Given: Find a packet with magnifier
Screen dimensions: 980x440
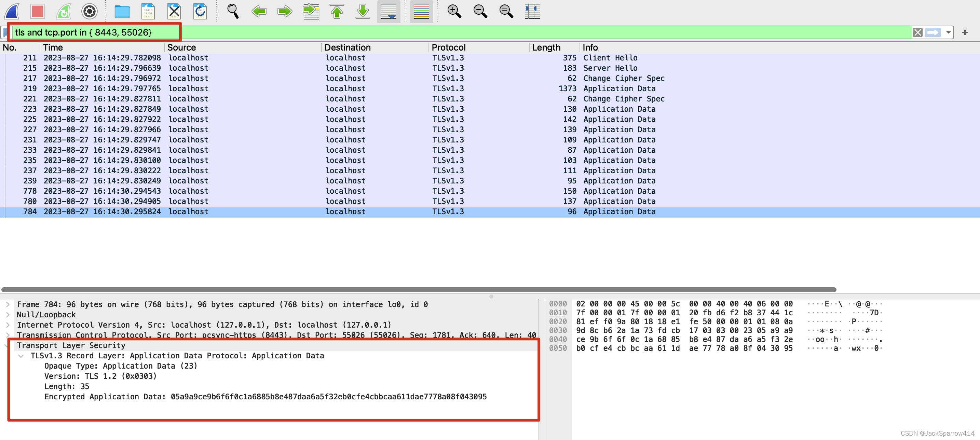Looking at the screenshot, I should point(233,11).
